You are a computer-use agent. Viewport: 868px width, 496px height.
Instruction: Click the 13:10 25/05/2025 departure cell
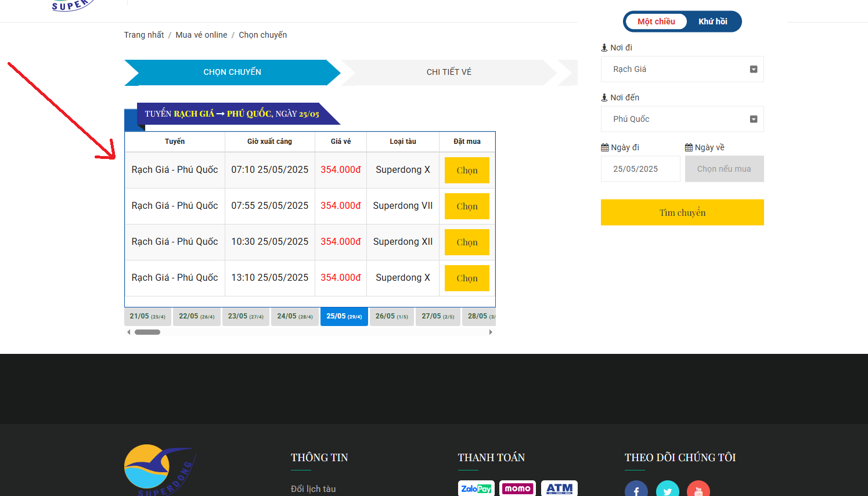tap(270, 278)
